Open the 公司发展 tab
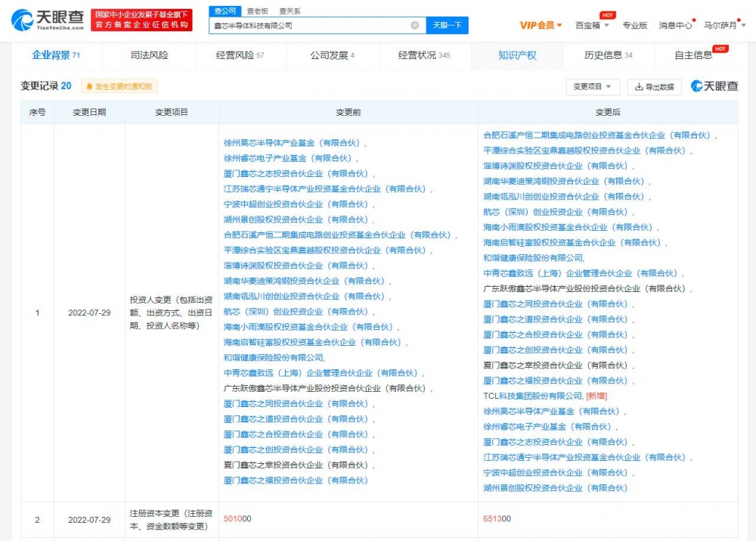Screen dimensions: 756x541 click(x=332, y=55)
